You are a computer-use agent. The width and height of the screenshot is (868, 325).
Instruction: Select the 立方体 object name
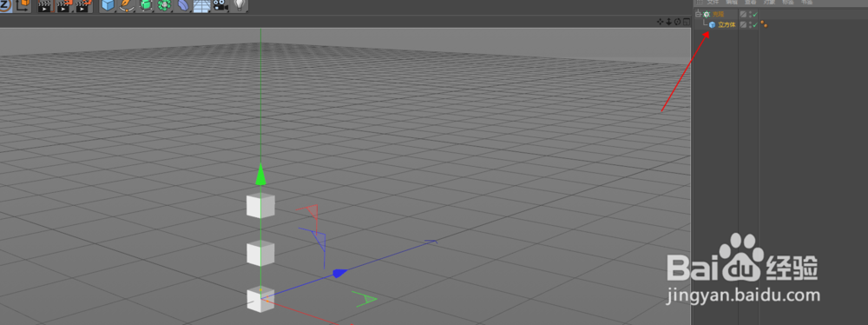[x=727, y=25]
